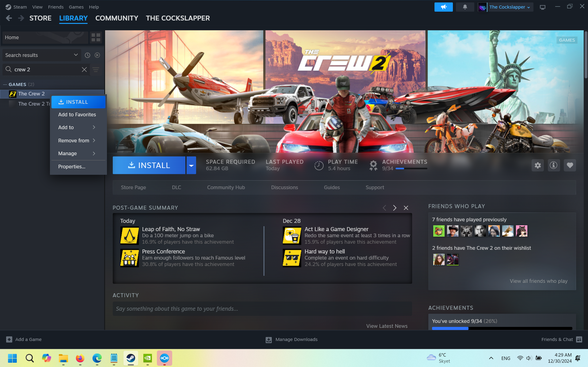Image resolution: width=588 pixels, height=367 pixels.
Task: Collapse the GAMES category in sidebar
Action: click(5, 84)
